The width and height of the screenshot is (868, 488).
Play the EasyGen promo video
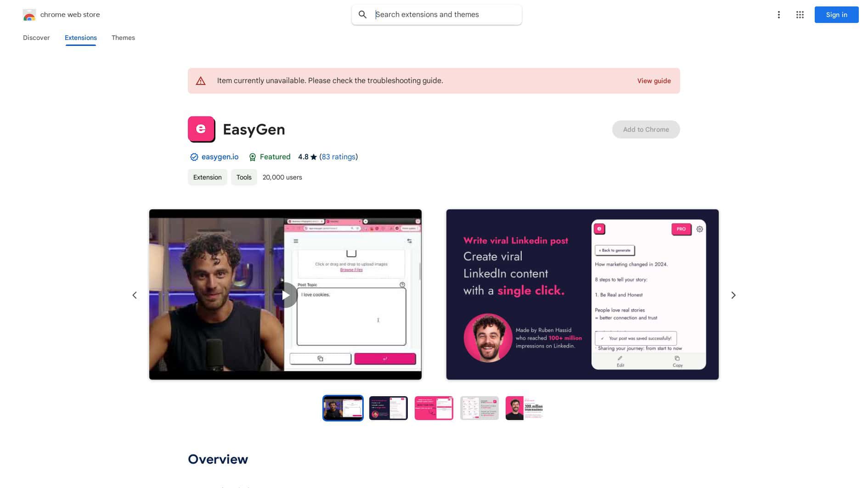[285, 295]
